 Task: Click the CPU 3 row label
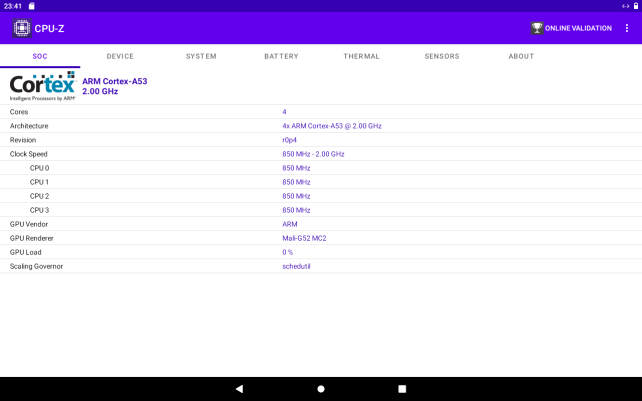[x=39, y=210]
